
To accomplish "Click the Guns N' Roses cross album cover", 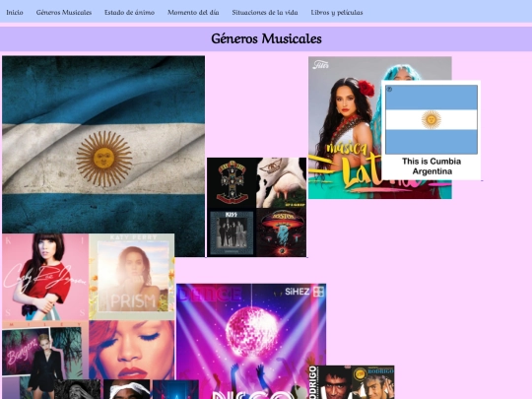I will point(232,183).
